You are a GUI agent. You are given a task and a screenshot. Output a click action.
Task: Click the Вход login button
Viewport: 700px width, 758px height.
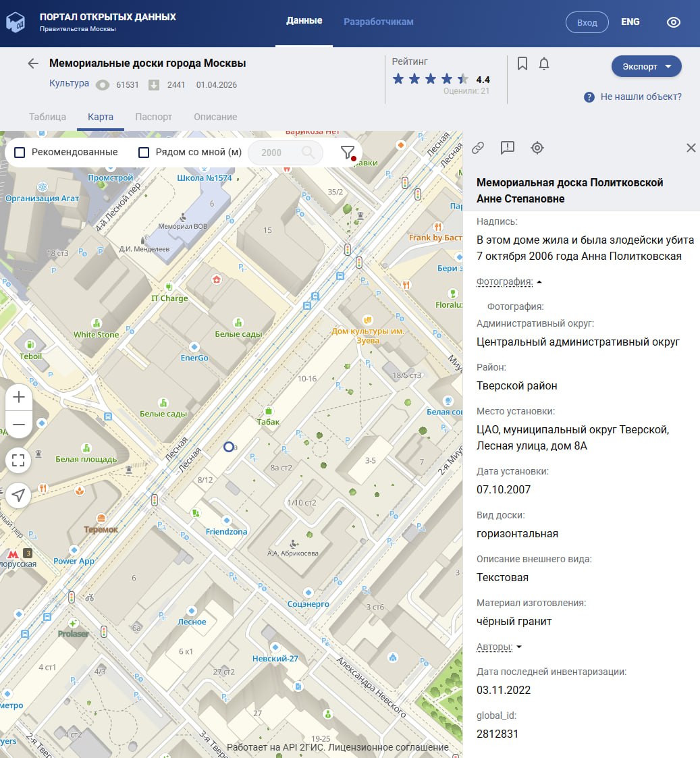tap(587, 22)
